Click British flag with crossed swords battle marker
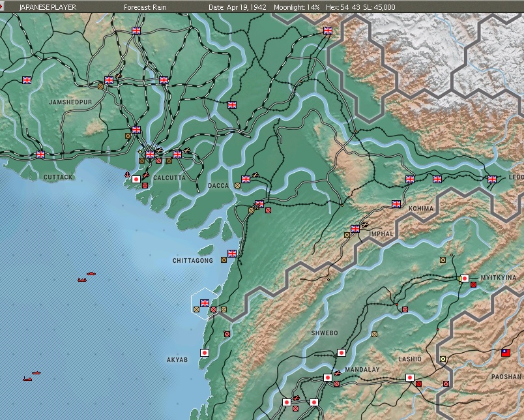 259,204
